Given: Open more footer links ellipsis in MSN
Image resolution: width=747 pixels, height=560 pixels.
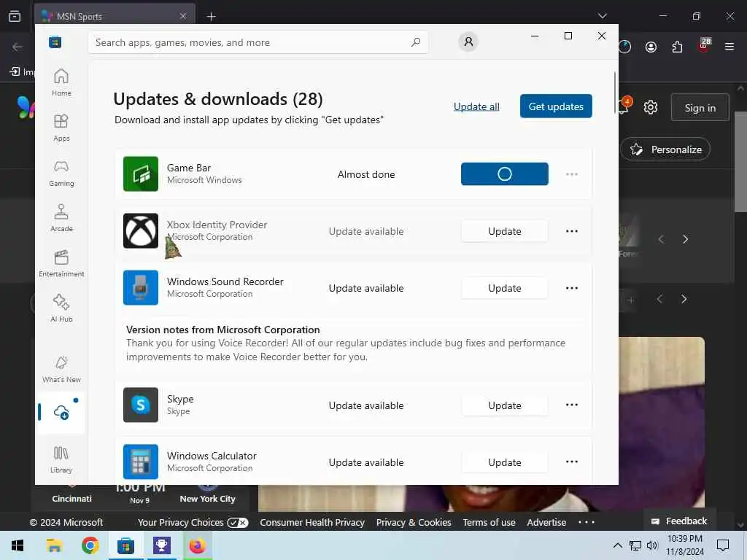Looking at the screenshot, I should click(x=587, y=522).
